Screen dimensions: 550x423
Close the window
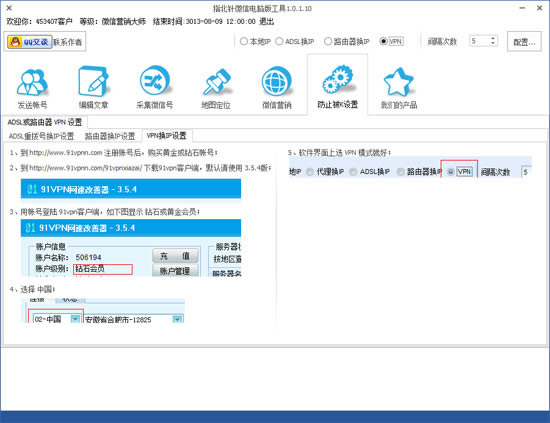coord(539,8)
